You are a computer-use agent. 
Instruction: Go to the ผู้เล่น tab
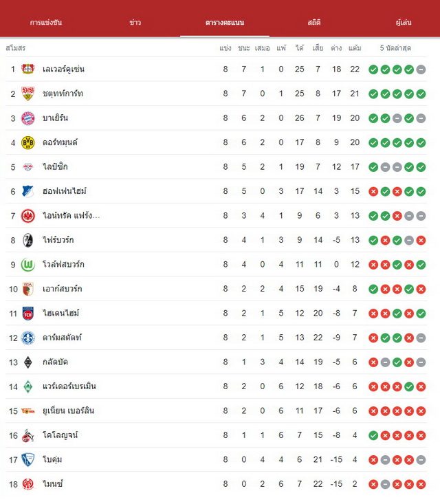coord(404,23)
